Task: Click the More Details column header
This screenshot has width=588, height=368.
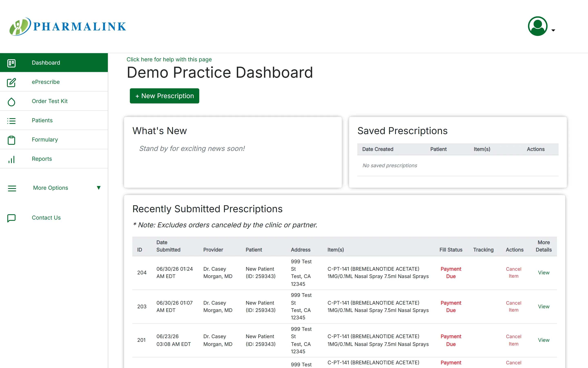Action: (543, 246)
